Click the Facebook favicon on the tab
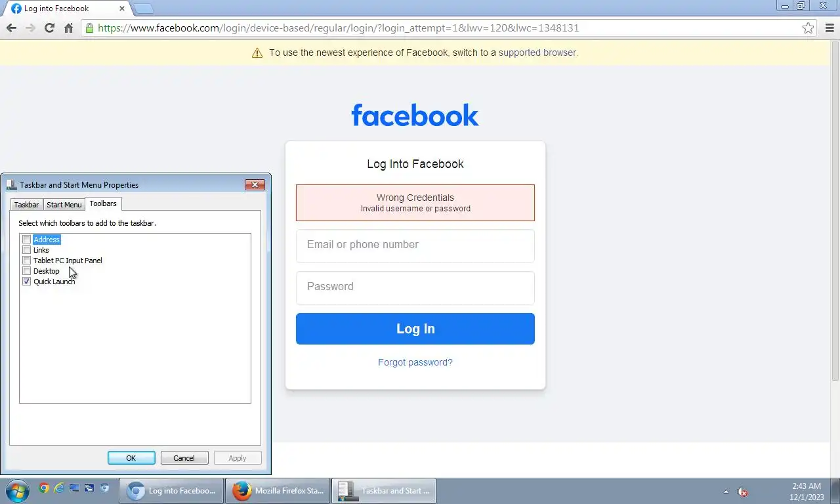Screen dimensions: 840x504 (x=16, y=9)
